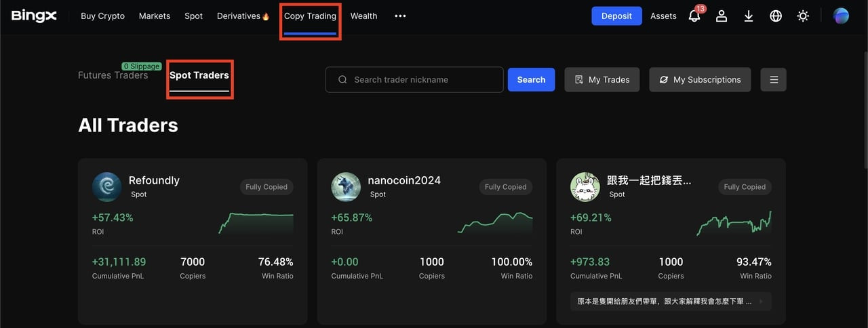Open the user profile icon
The image size is (868, 328).
click(722, 16)
